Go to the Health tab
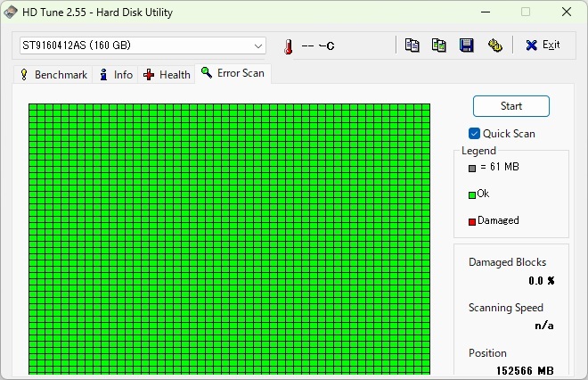 point(167,75)
